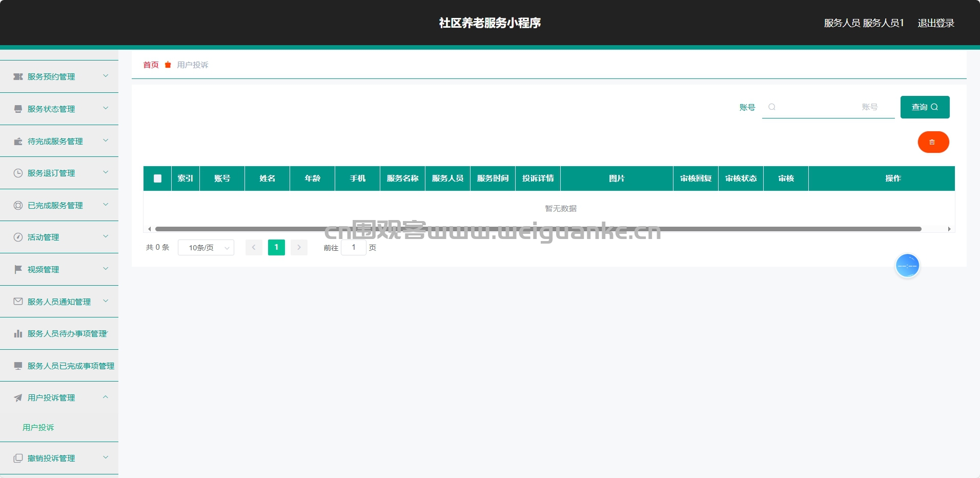980x478 pixels.
Task: Click the 索引 column header
Action: pos(186,178)
